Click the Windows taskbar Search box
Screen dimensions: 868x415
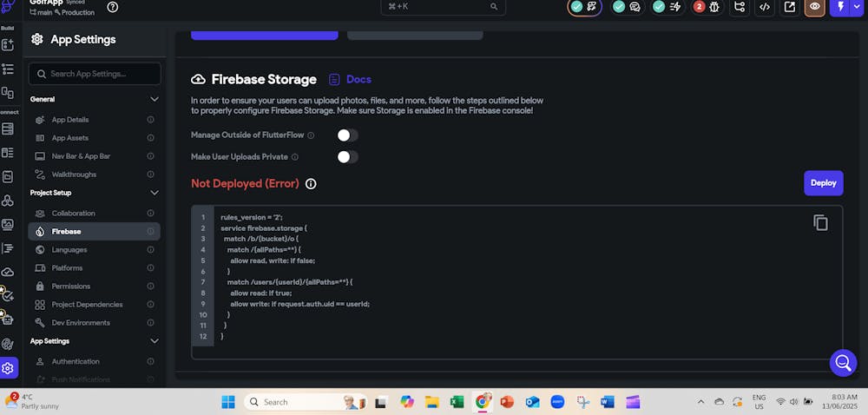point(306,402)
